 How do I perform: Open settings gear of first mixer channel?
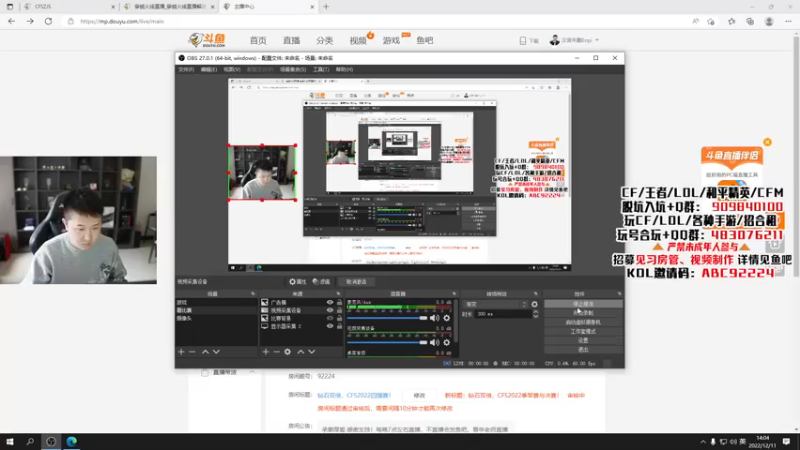coord(446,318)
